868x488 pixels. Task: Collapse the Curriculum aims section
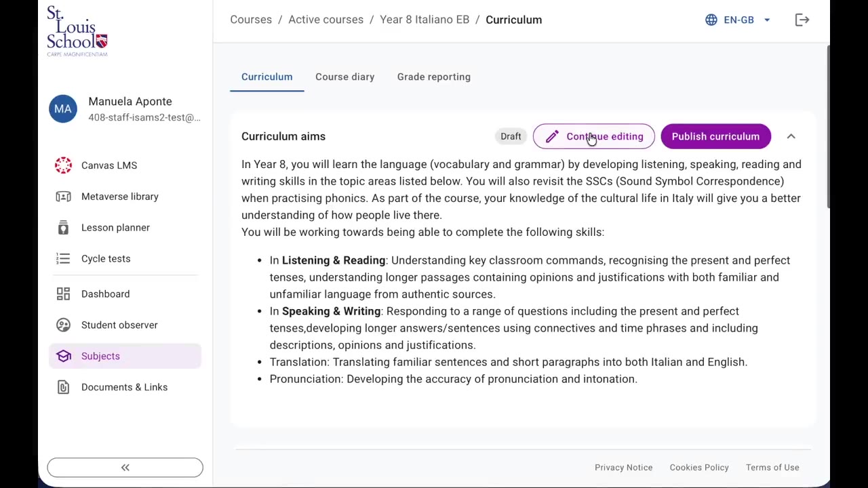pos(791,136)
